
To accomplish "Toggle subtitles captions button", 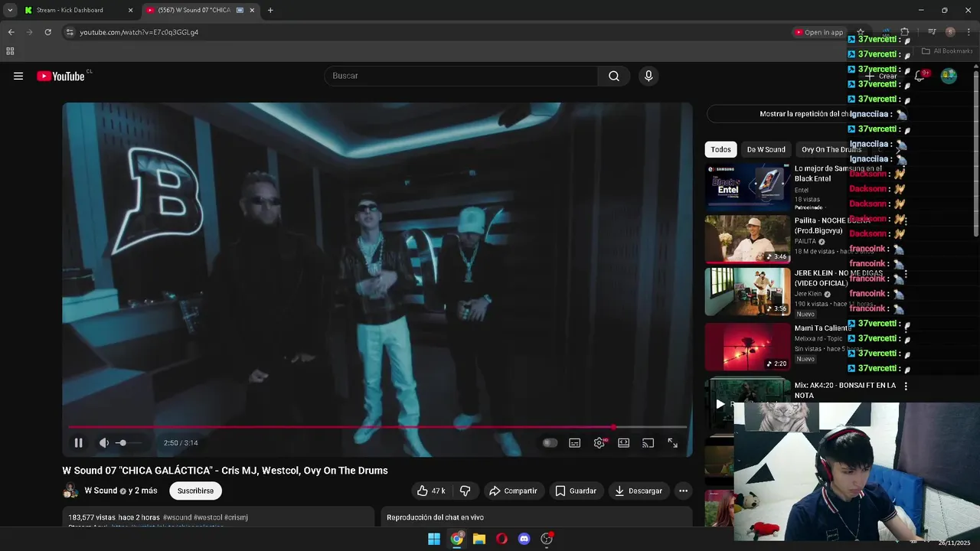I will click(x=575, y=442).
